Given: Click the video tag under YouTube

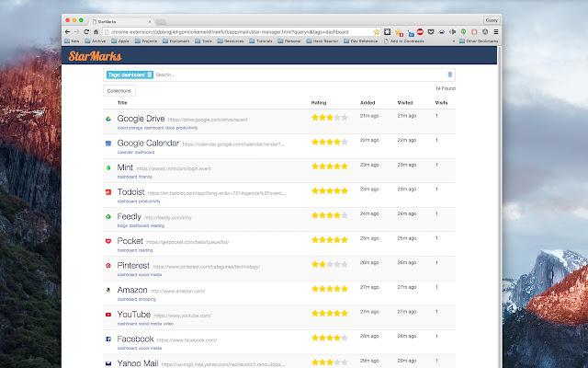Looking at the screenshot, I should tap(168, 324).
